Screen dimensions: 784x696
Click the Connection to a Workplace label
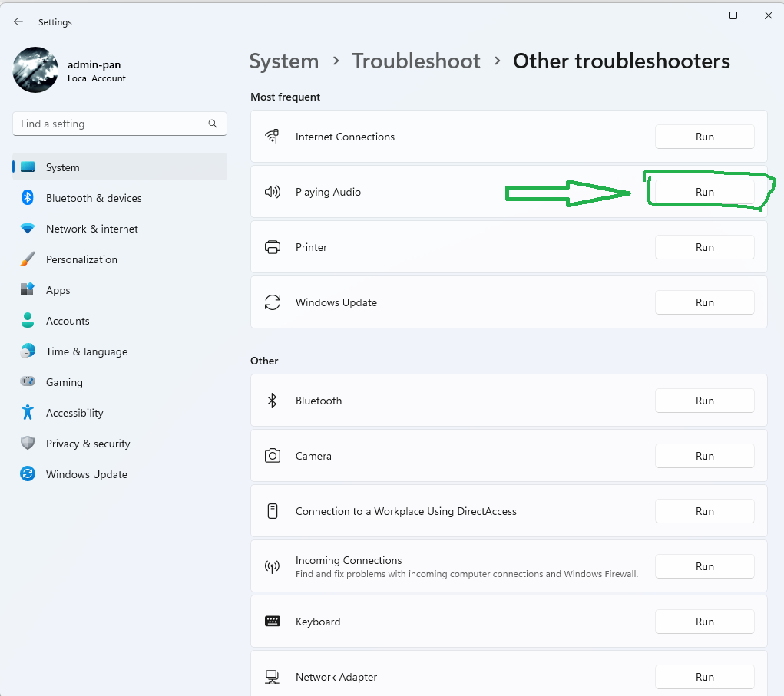point(406,512)
